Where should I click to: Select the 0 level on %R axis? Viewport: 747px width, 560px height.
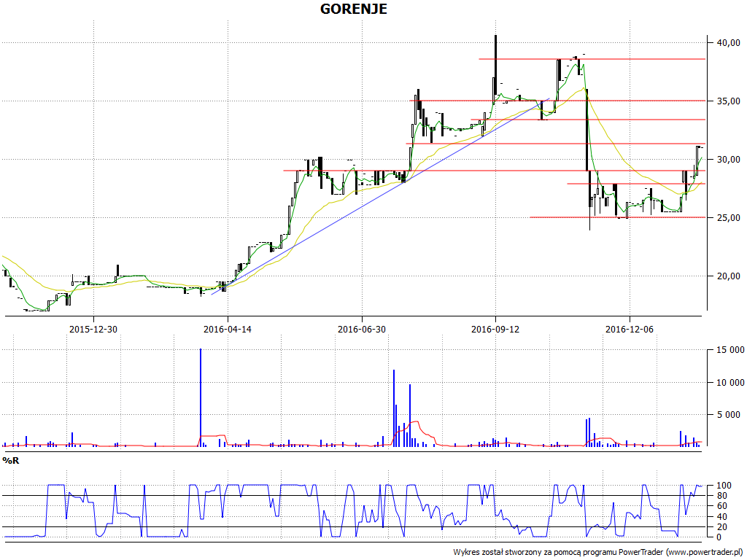point(719,537)
